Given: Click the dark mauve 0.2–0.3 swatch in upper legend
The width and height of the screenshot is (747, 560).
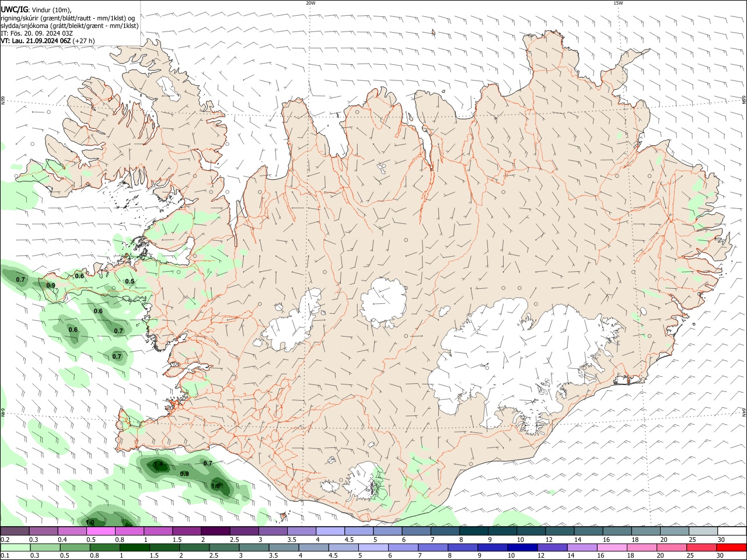Looking at the screenshot, I should coord(15,531).
